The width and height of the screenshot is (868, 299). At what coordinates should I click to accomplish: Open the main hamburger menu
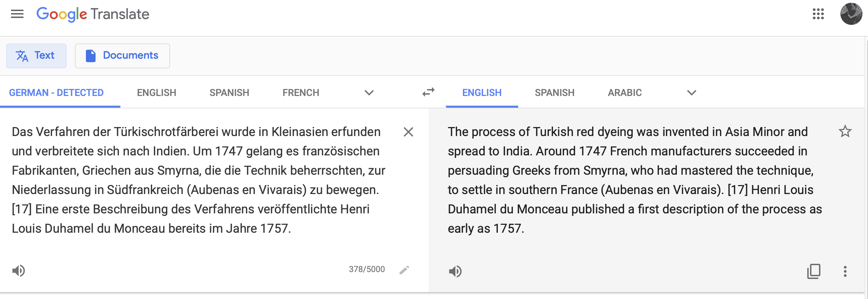coord(17,14)
